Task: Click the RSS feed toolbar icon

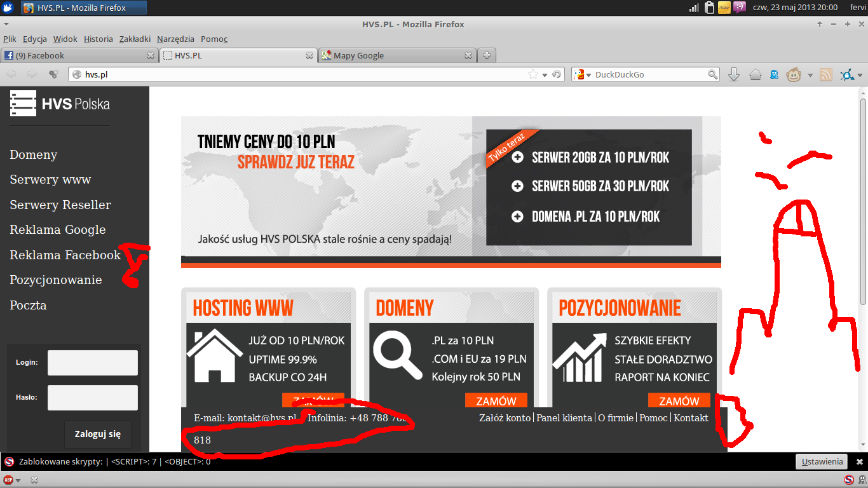Action: click(825, 74)
